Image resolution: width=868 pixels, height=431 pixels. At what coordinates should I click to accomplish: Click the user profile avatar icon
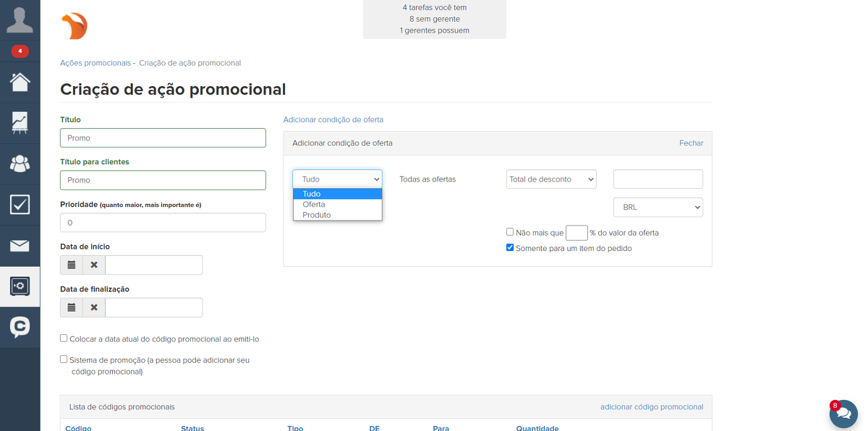point(20,20)
